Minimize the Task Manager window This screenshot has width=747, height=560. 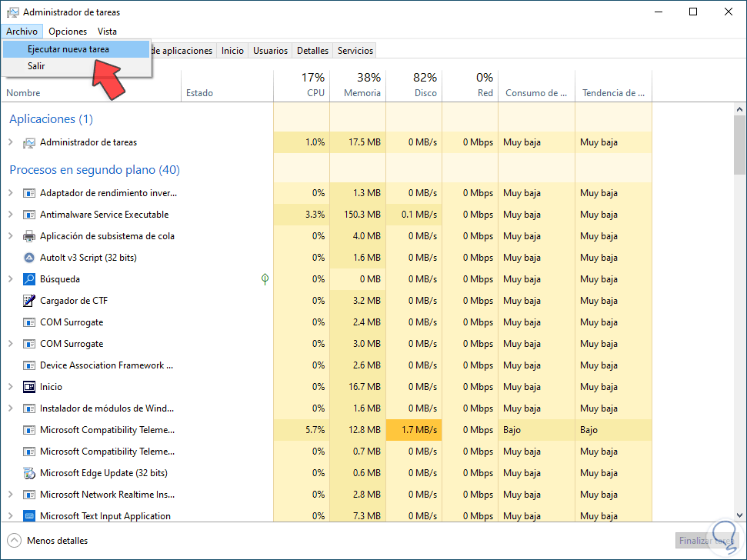pos(659,12)
